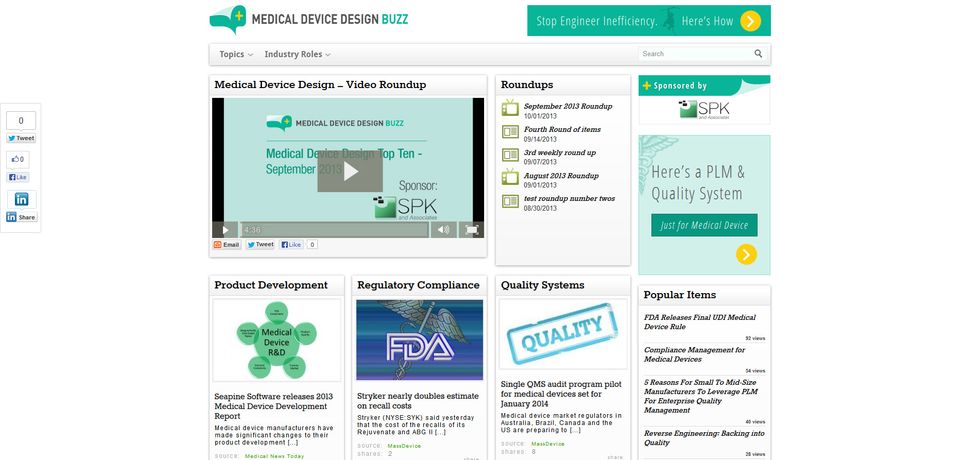The height and width of the screenshot is (460, 980).
Task: Share via the Email button under the video
Action: pyautogui.click(x=227, y=245)
